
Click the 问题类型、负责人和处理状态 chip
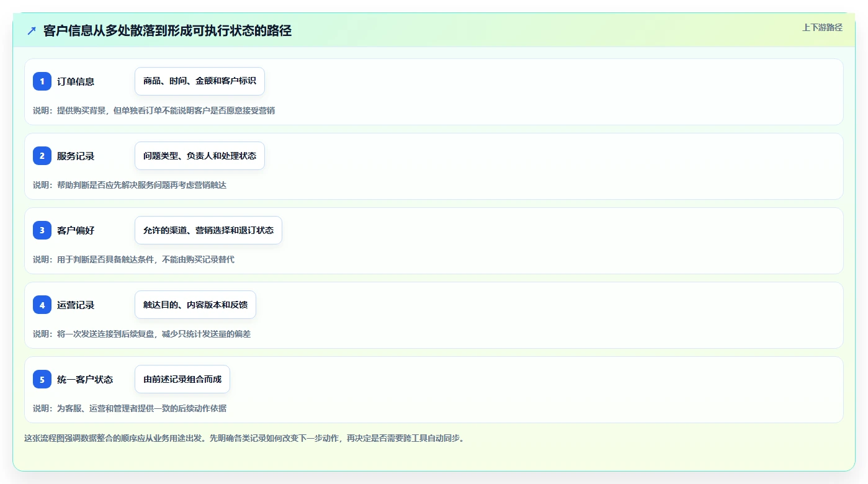pyautogui.click(x=200, y=156)
